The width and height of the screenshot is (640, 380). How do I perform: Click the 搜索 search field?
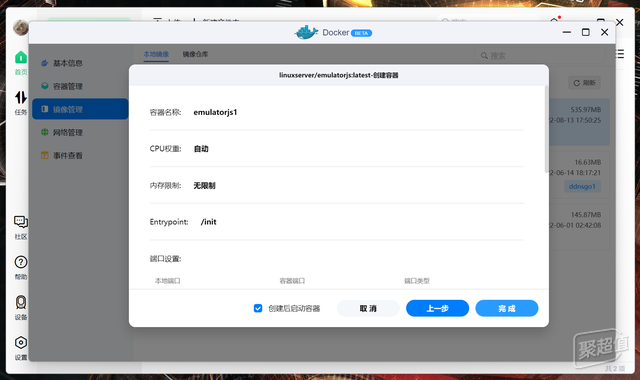(540, 56)
